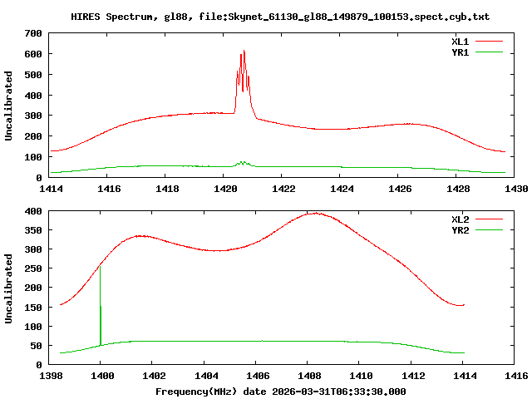Select the XL2 legend label
The height and width of the screenshot is (399, 532).
pos(460,219)
